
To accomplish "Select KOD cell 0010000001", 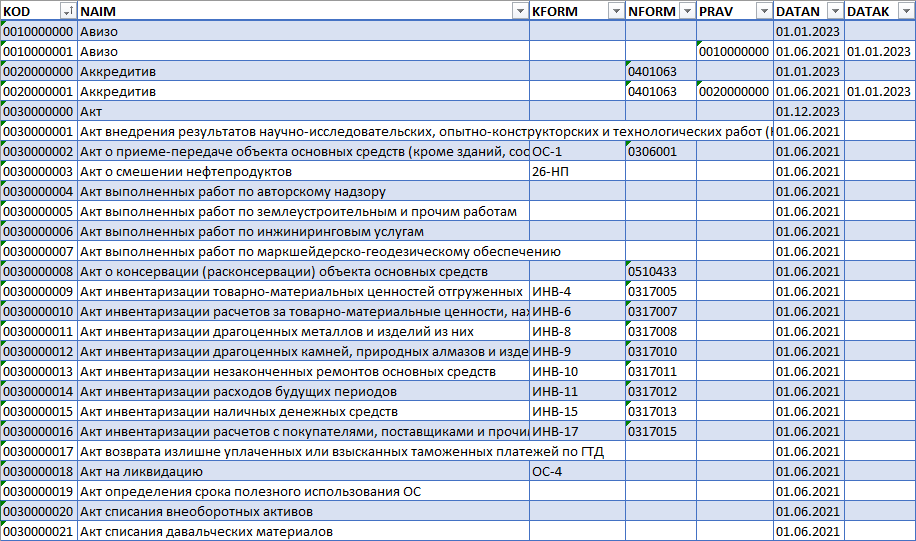I will (39, 51).
